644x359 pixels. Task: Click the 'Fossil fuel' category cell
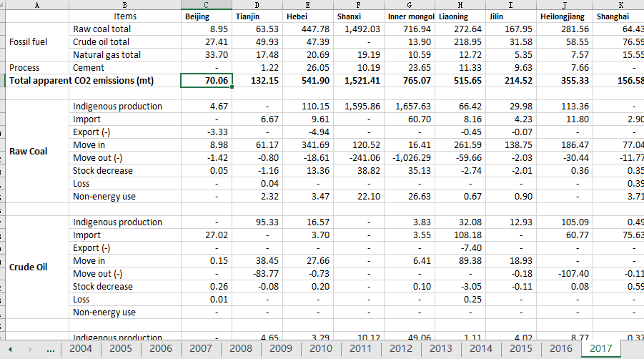click(x=37, y=42)
